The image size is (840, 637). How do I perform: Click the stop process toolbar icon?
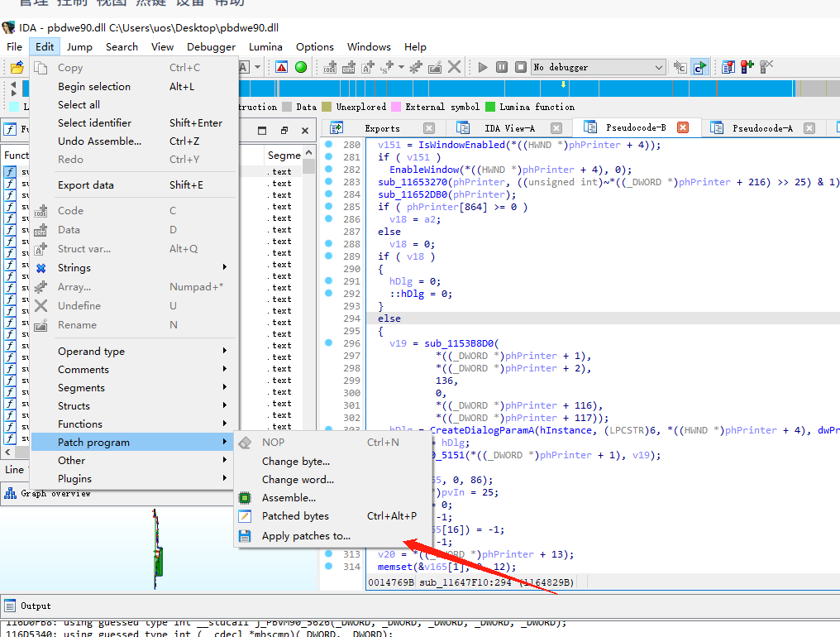tap(521, 67)
